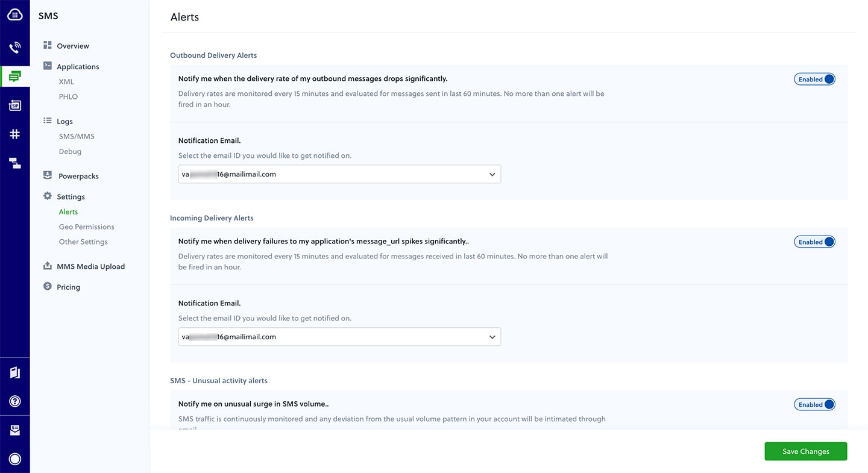
Task: Click the Powerpacks icon
Action: pyautogui.click(x=48, y=175)
